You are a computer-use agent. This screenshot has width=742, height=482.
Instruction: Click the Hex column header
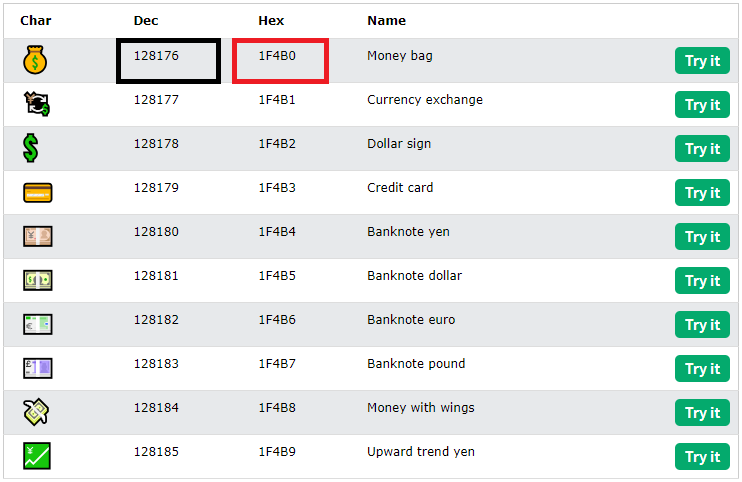pyautogui.click(x=271, y=21)
